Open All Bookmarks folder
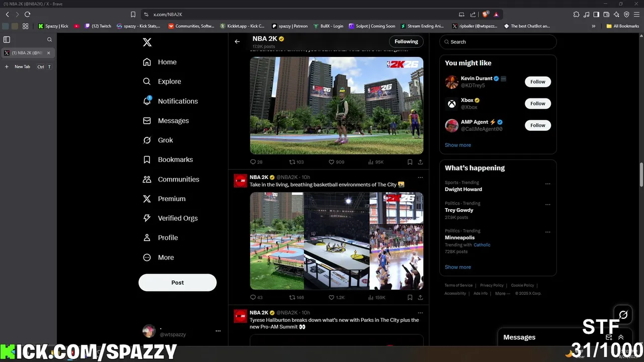Image resolution: width=644 pixels, height=362 pixels. tap(622, 26)
